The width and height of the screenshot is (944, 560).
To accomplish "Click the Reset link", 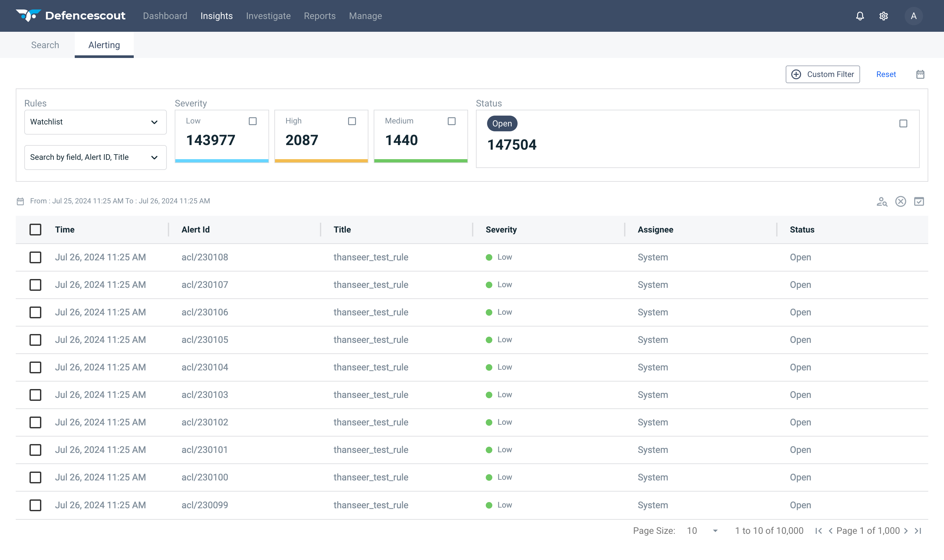I will [886, 74].
